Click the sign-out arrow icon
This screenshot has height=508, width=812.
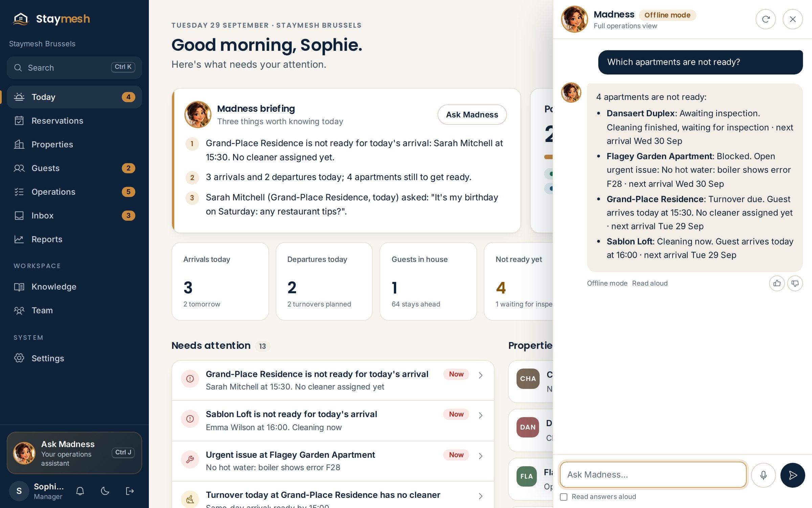[130, 491]
